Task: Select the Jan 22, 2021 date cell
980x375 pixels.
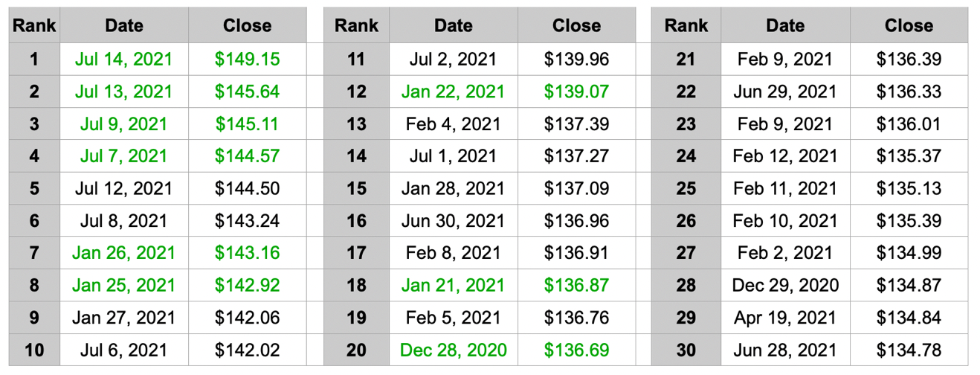Action: (x=454, y=92)
